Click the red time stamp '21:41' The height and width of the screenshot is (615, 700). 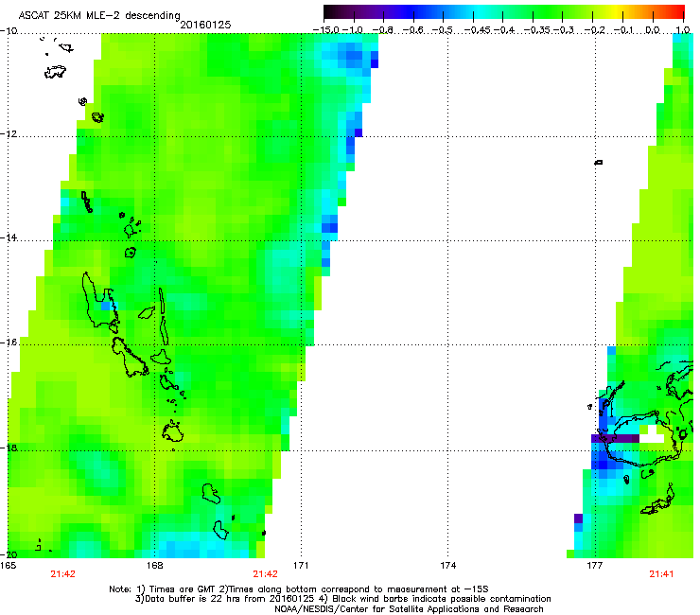pos(661,574)
